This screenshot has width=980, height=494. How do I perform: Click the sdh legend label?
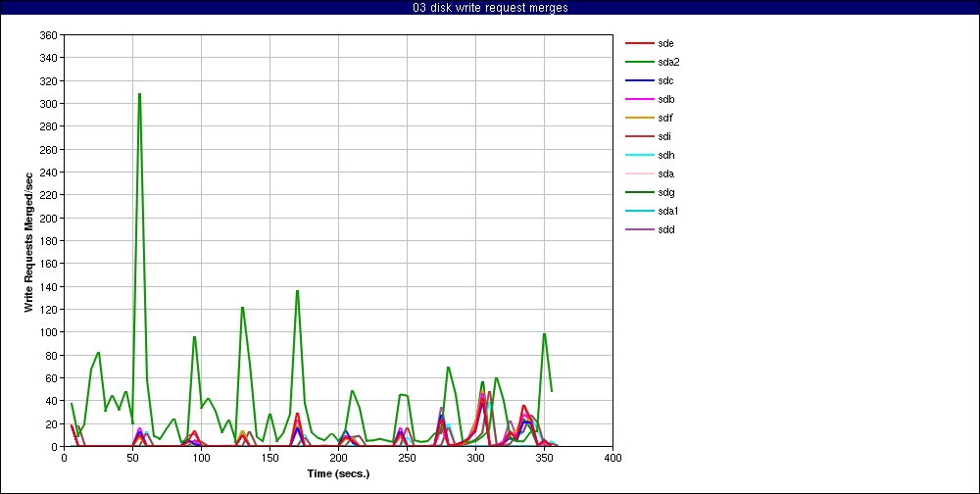click(665, 155)
